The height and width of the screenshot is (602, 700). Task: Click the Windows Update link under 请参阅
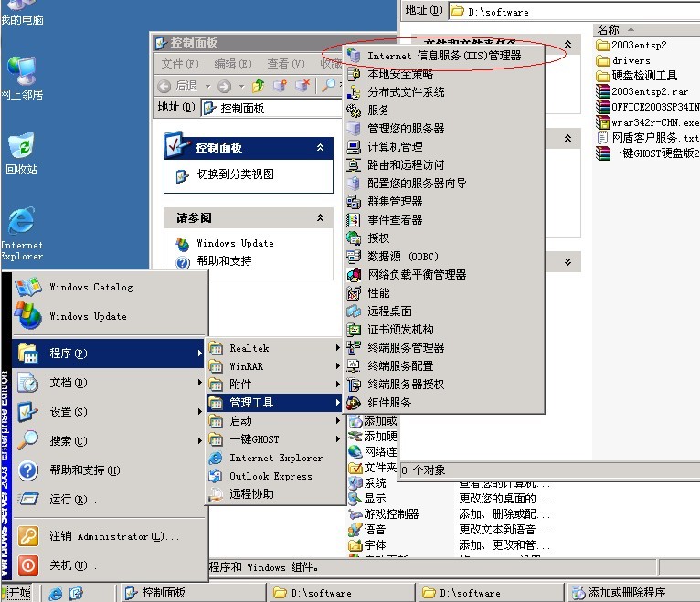click(x=235, y=243)
